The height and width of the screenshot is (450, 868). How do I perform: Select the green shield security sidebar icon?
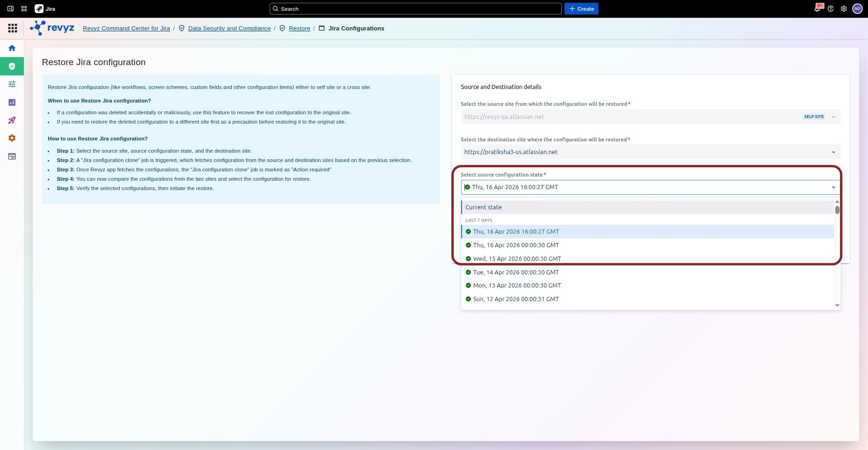click(12, 66)
